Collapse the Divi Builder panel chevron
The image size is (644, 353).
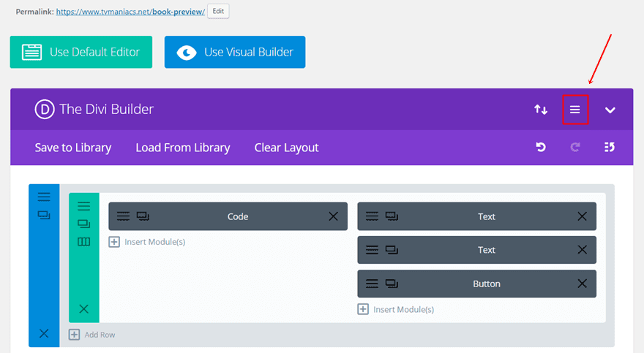click(610, 110)
